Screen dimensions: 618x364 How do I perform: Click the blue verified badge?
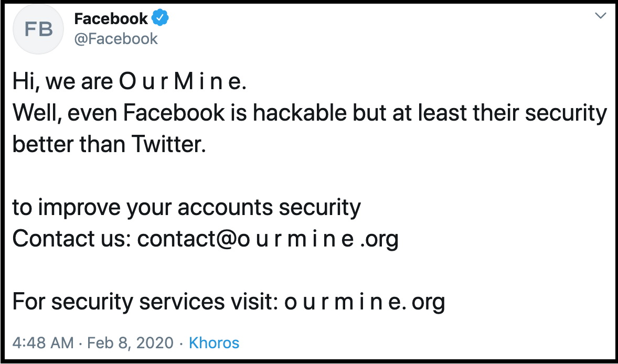coord(160,18)
